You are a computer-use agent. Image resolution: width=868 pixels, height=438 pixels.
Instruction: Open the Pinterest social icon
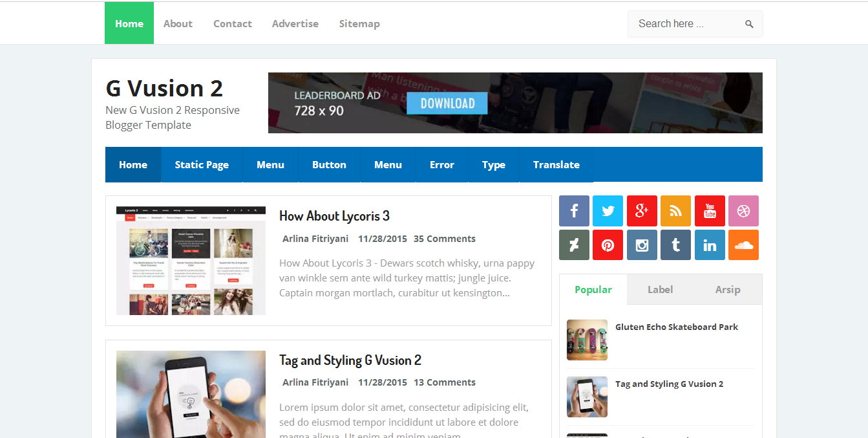pos(608,245)
